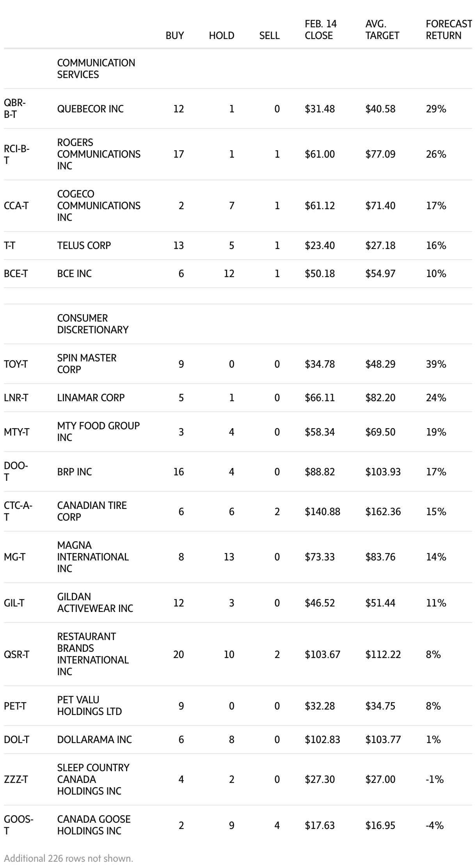Click the DOLLARAMA INC row name
Image resolution: width=476 pixels, height=868 pixels.
pyautogui.click(x=94, y=740)
